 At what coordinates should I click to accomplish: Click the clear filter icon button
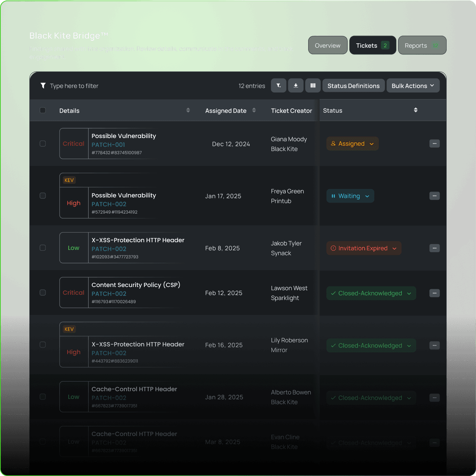click(x=278, y=86)
